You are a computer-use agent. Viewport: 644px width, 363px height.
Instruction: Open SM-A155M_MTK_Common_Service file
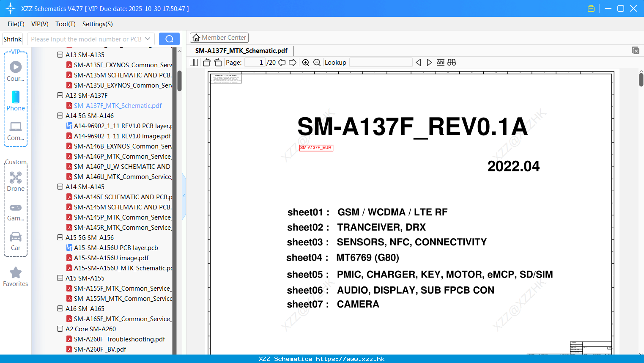122,298
